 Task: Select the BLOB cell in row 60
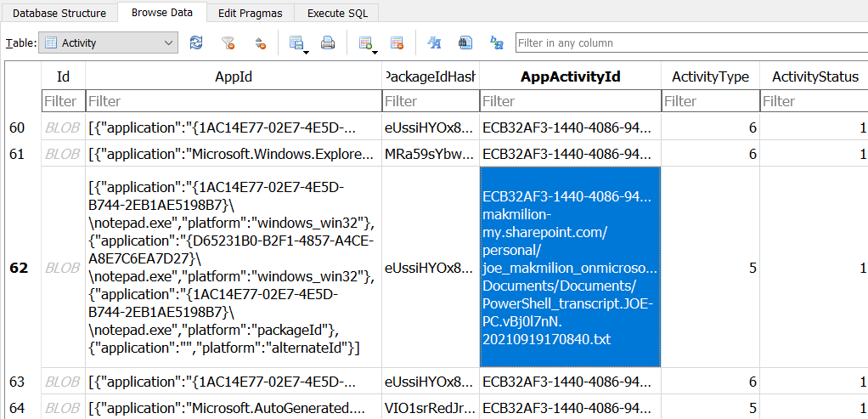point(63,128)
